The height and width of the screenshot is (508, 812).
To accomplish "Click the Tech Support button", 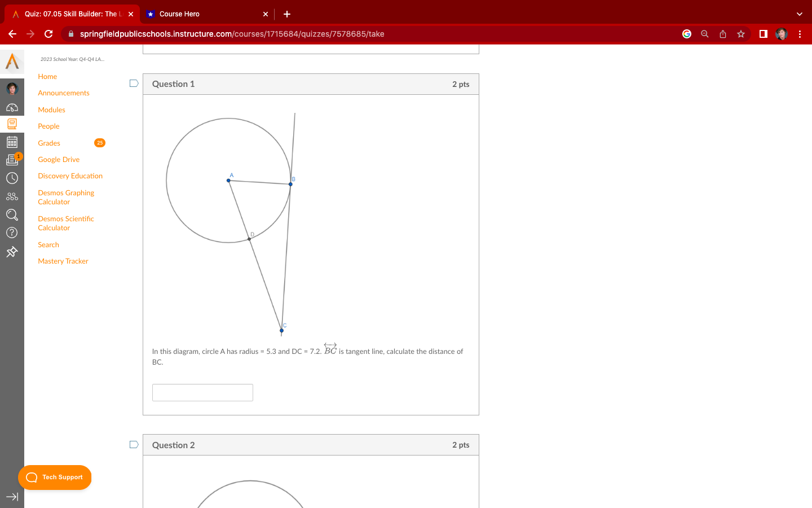I will point(55,477).
